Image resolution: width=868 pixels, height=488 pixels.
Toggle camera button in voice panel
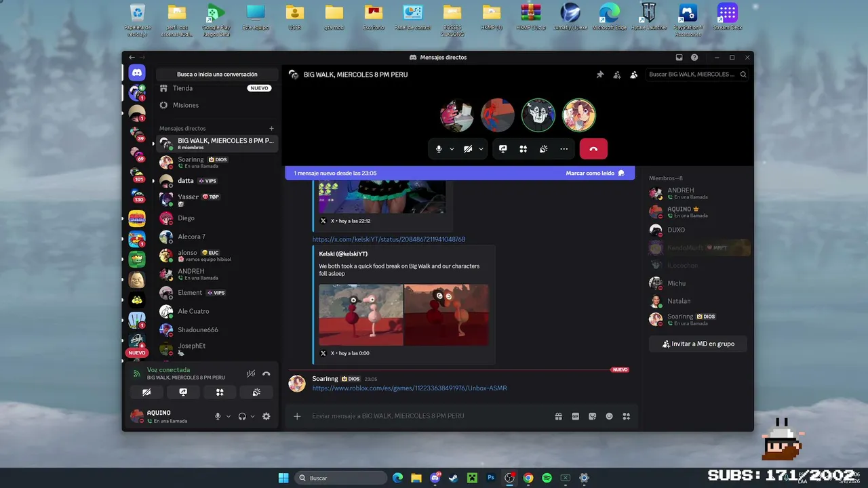tap(146, 392)
